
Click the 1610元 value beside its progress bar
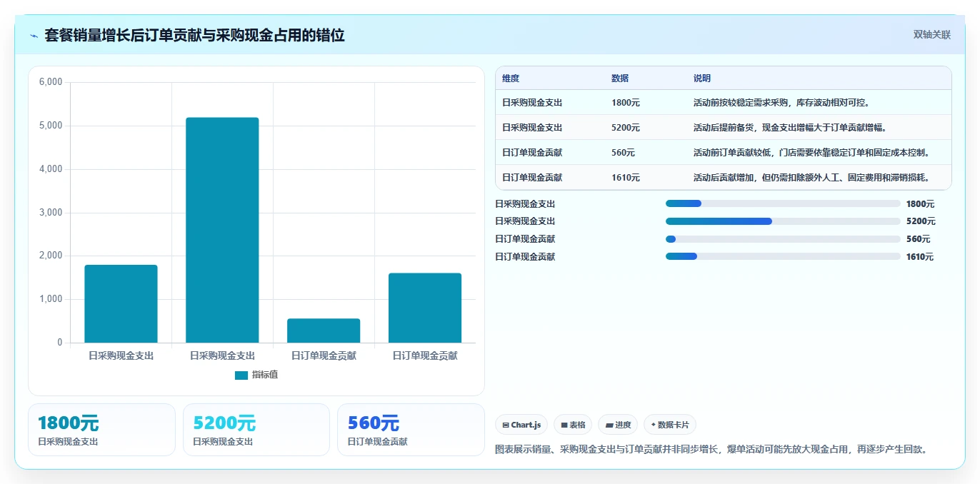pos(920,257)
